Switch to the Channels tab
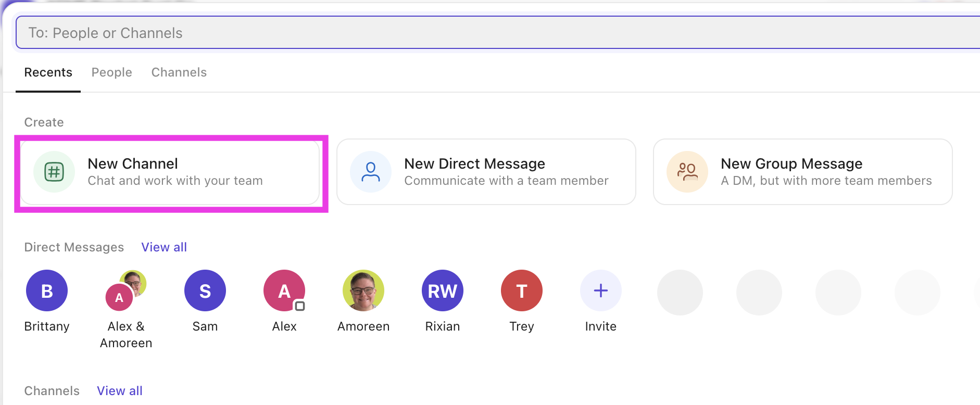The image size is (980, 405). [x=179, y=72]
